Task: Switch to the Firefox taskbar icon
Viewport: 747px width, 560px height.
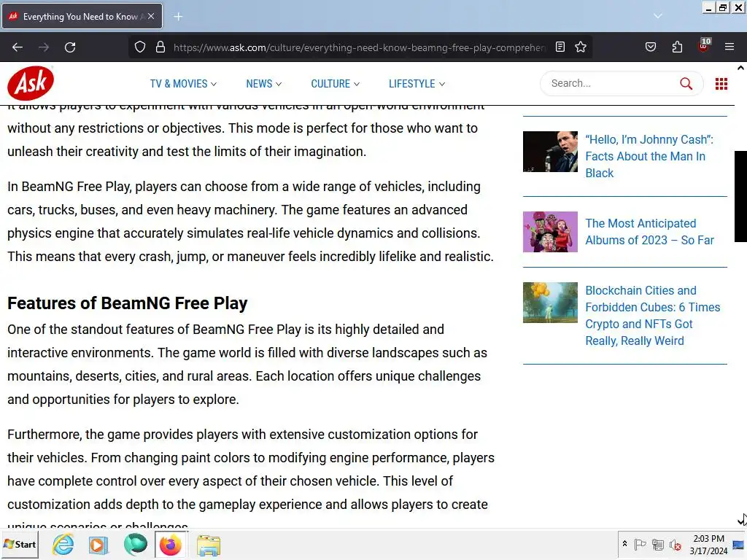Action: tap(170, 545)
